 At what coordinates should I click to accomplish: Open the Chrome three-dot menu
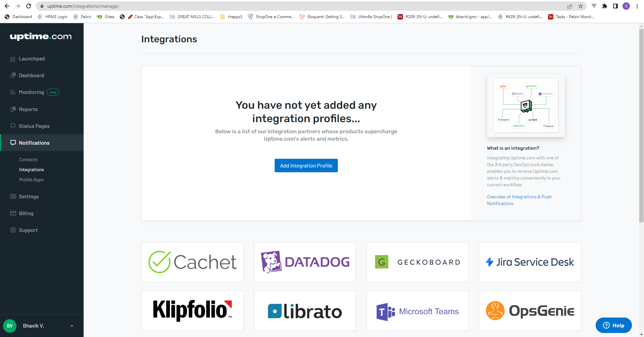pyautogui.click(x=637, y=6)
